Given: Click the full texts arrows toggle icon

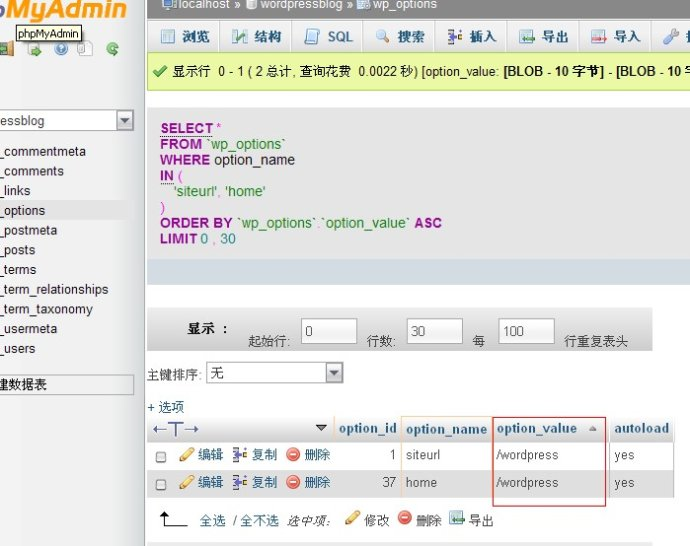Looking at the screenshot, I should tap(176, 429).
